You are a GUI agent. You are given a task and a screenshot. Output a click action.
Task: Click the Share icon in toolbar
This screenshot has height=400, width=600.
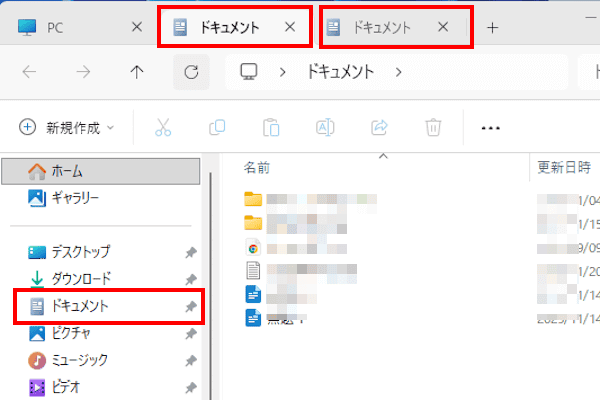pos(379,127)
